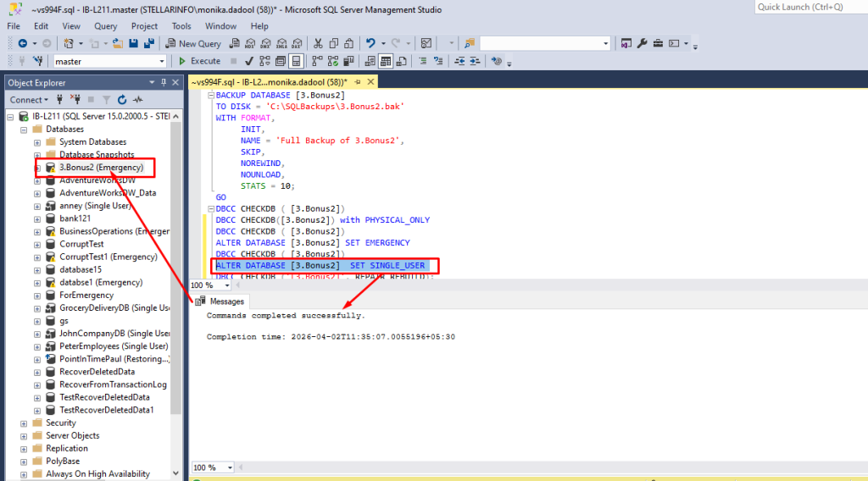This screenshot has height=481, width=868.
Task: Click the Undo arrow icon
Action: click(370, 44)
